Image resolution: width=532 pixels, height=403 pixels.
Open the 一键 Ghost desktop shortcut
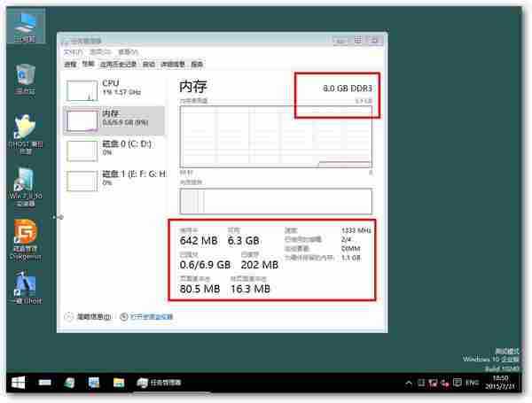[x=25, y=288]
